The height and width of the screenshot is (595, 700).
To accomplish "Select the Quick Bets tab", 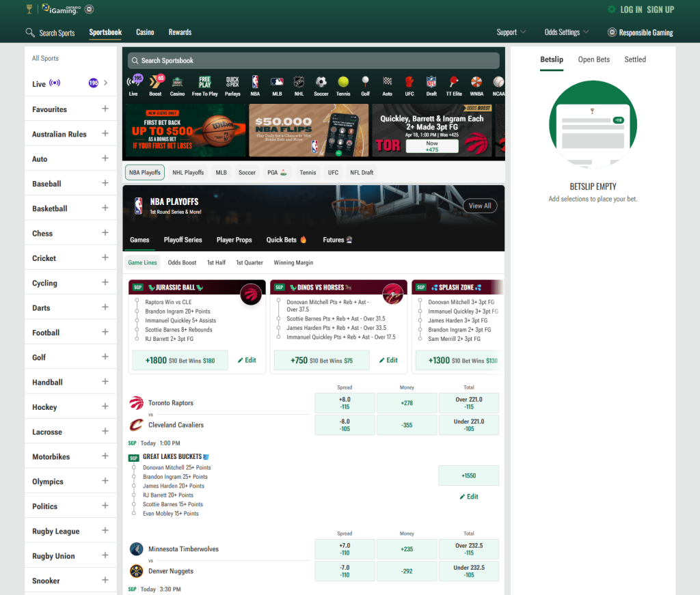I will [x=286, y=240].
